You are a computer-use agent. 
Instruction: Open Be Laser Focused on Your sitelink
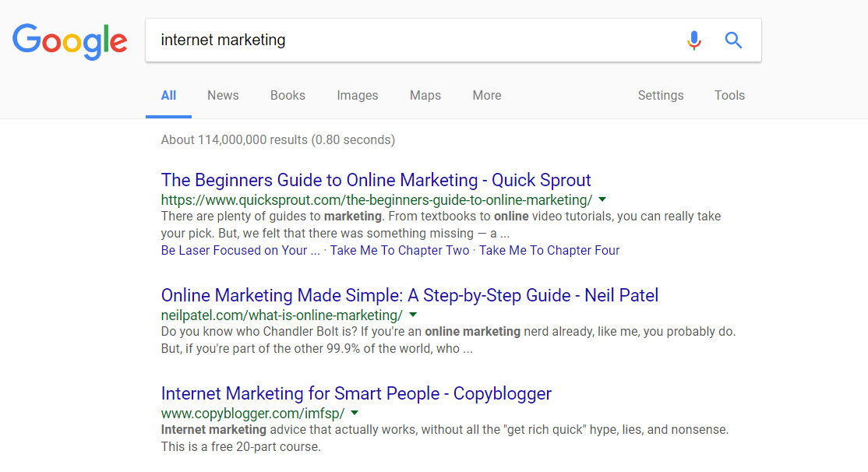point(240,250)
